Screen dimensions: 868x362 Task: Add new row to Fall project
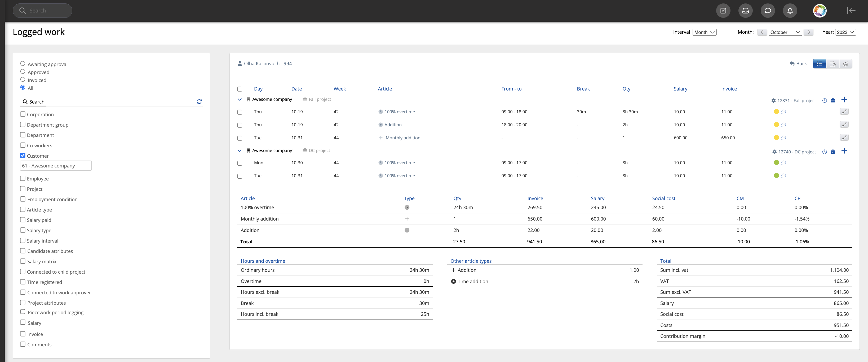(844, 100)
